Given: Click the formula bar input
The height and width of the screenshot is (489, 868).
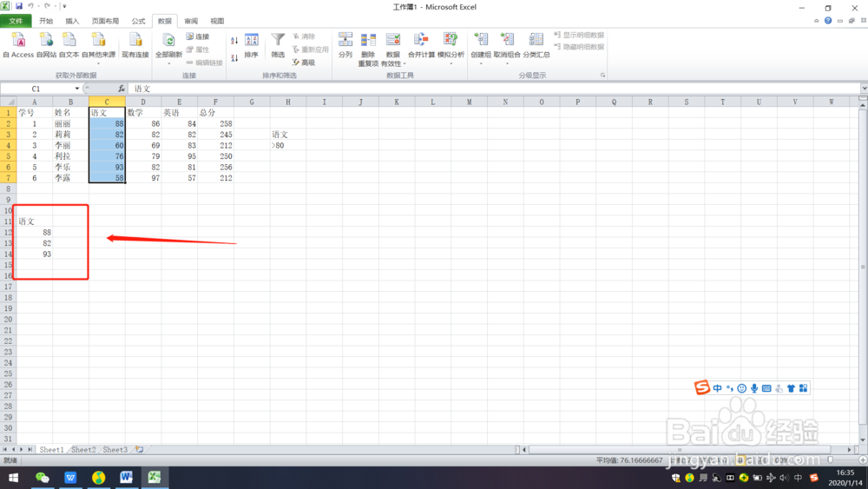Looking at the screenshot, I should click(496, 89).
